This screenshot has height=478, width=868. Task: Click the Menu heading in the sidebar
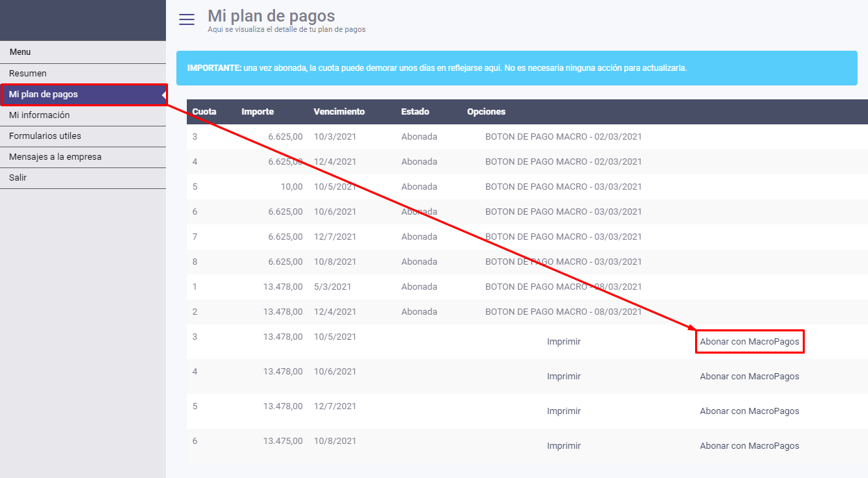point(20,52)
